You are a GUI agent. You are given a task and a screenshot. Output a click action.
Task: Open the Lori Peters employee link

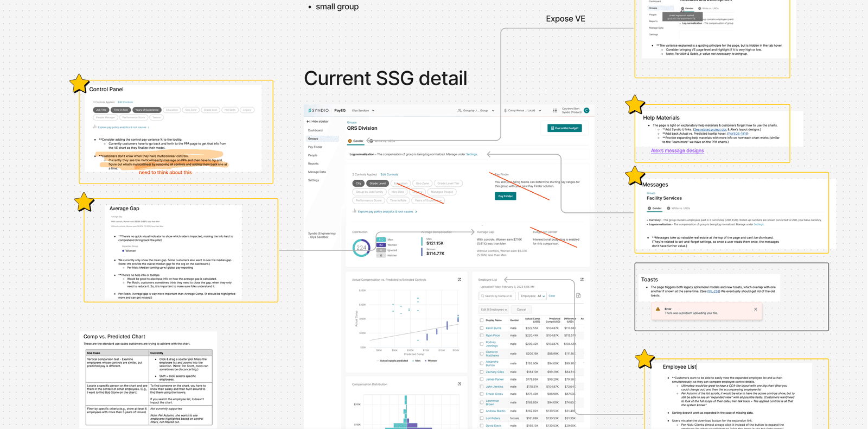tap(493, 418)
